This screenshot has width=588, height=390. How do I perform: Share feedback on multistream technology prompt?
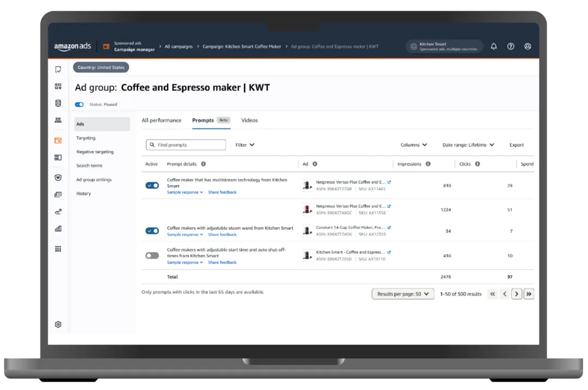pyautogui.click(x=222, y=192)
